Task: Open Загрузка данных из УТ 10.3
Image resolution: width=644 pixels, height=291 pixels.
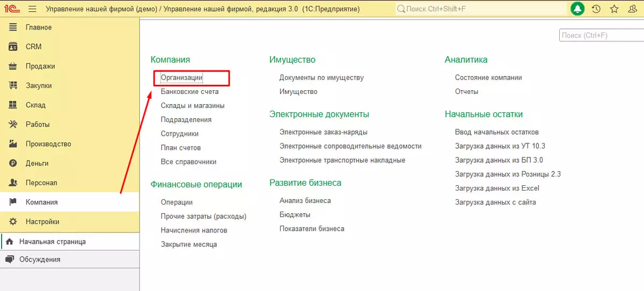Action: (x=500, y=146)
